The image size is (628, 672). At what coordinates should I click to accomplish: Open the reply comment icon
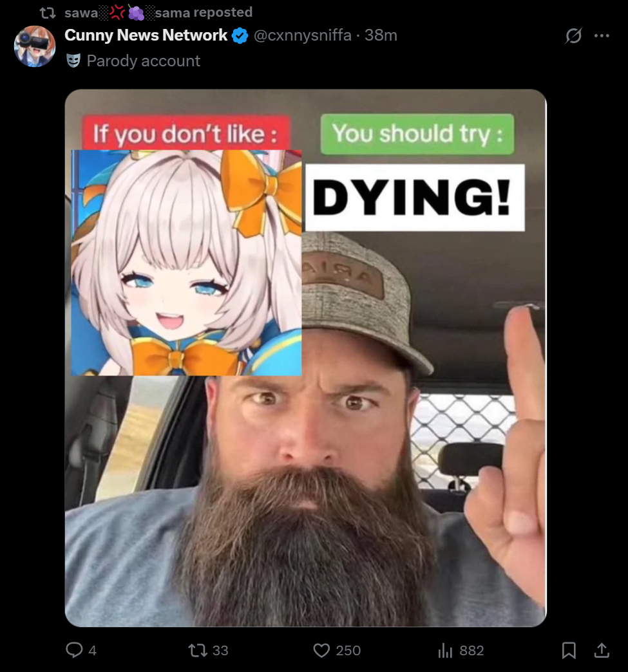(x=74, y=649)
